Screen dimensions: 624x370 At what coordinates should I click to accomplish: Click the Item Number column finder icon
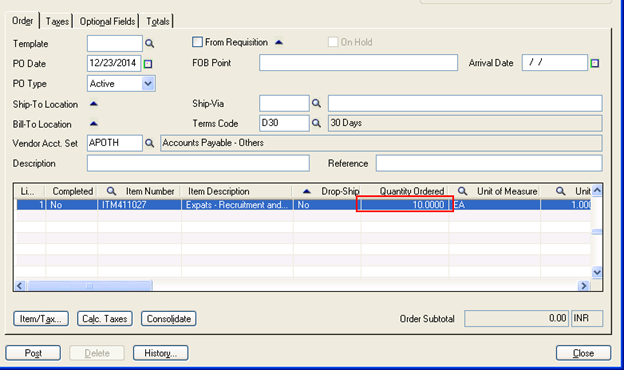pos(111,191)
